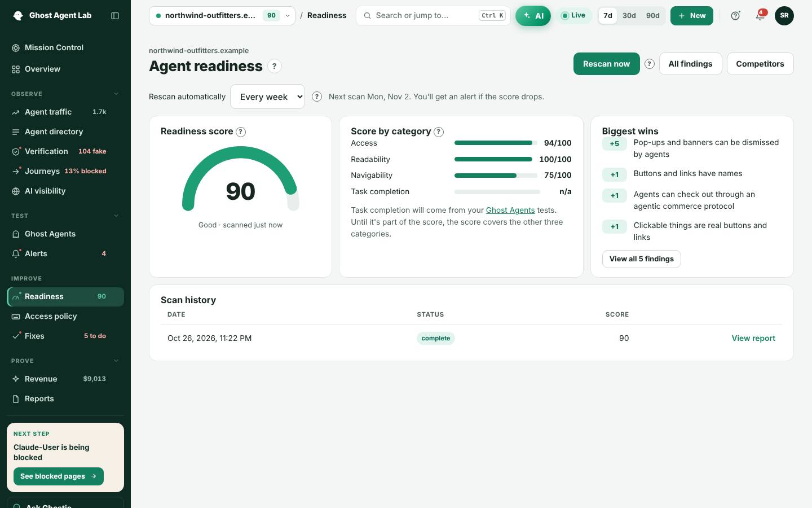Viewport: 812px width, 508px height.
Task: Collapse the sidebar with the panel icon
Action: 115,16
